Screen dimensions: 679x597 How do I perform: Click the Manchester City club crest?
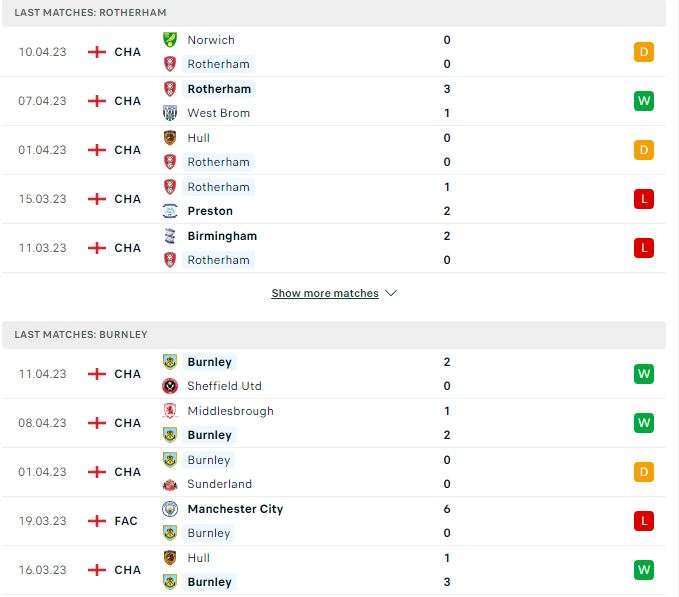(170, 509)
